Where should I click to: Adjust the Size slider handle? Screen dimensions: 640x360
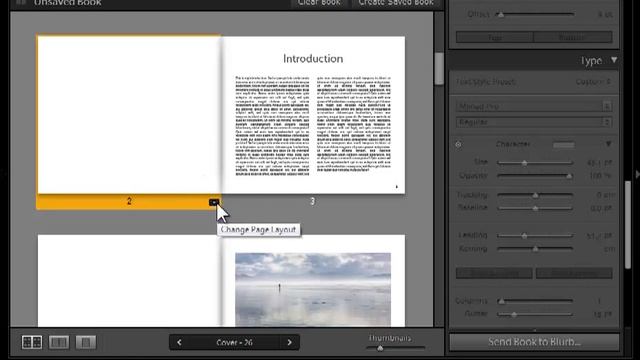(524, 162)
